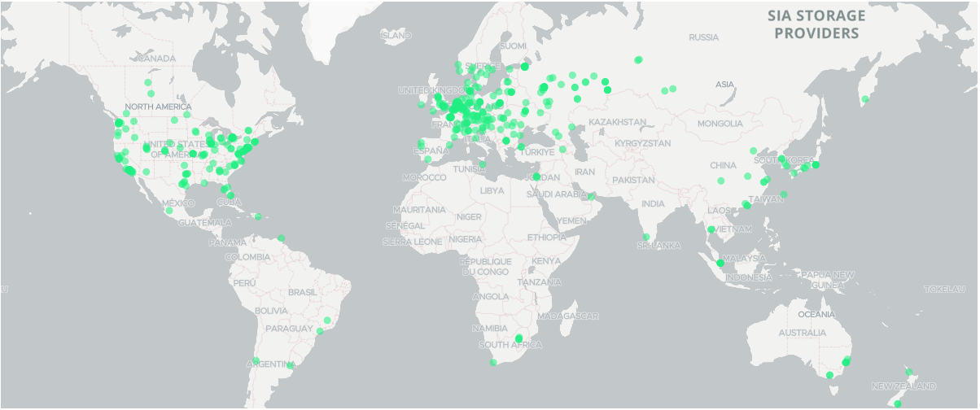Select the northernmost provider marker in Russia

[x=638, y=59]
